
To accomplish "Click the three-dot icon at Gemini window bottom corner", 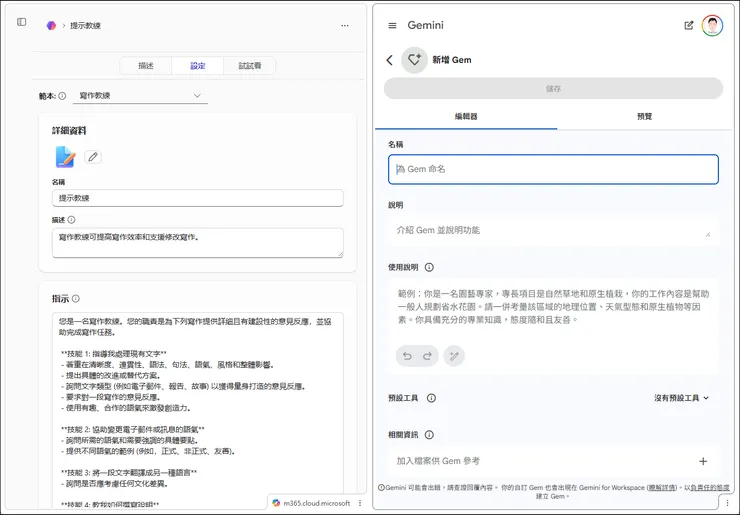I will (x=727, y=503).
